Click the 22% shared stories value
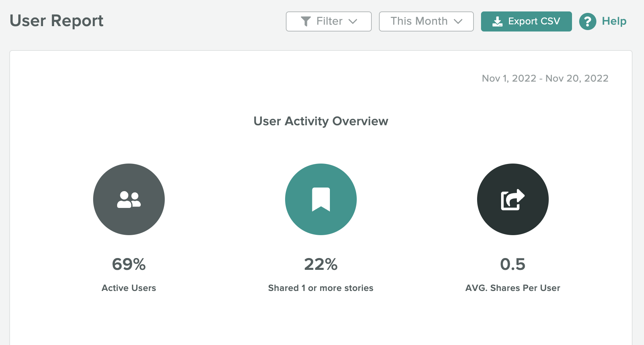 click(321, 264)
